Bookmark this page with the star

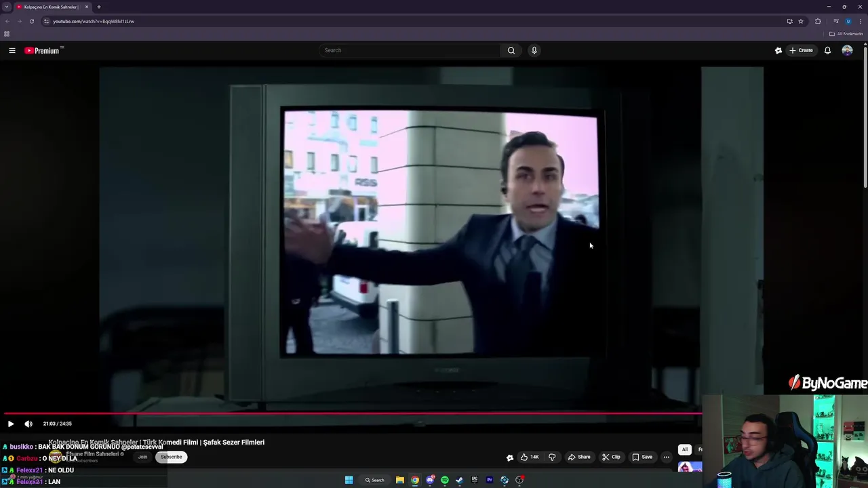tap(801, 21)
